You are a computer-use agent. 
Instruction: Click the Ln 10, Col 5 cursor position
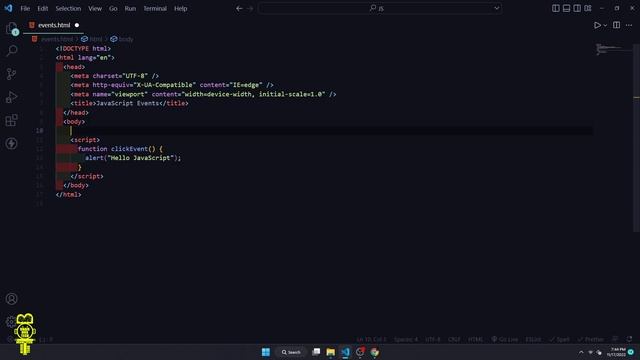pyautogui.click(x=371, y=339)
